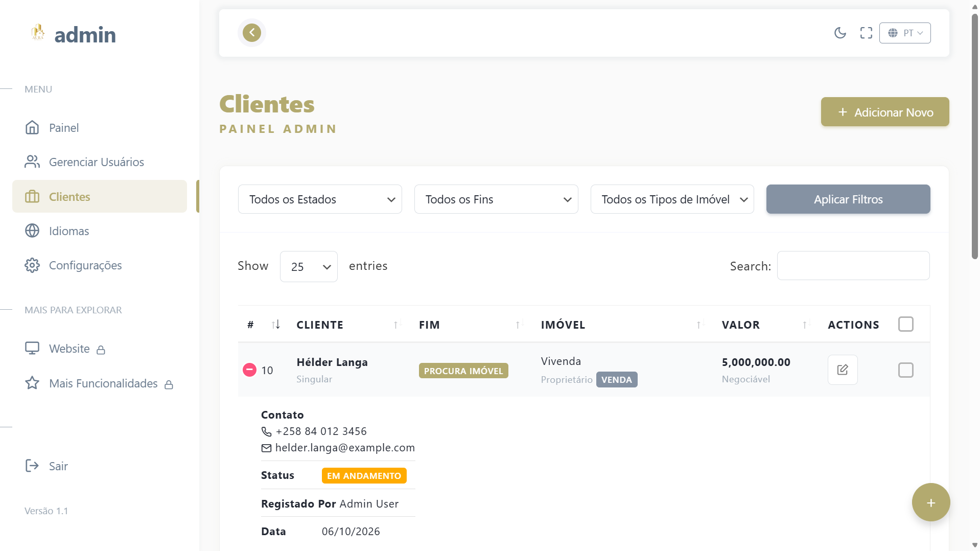Viewport: 980px width, 551px height.
Task: Tick the select-all checkbox in header
Action: point(905,324)
